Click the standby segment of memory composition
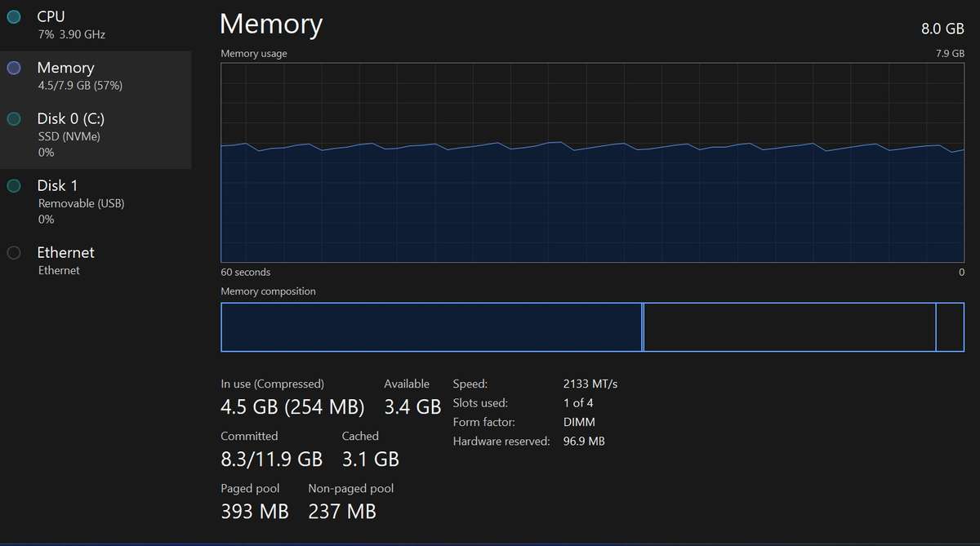Screen dimensions: 980x546 point(789,327)
